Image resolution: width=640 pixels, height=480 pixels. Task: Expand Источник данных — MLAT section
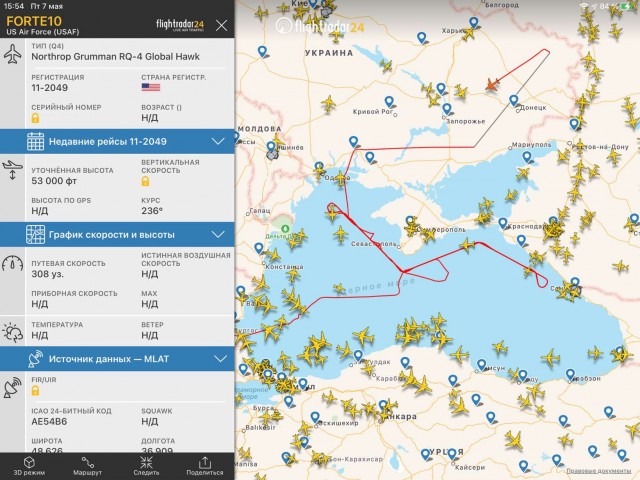[x=117, y=359]
